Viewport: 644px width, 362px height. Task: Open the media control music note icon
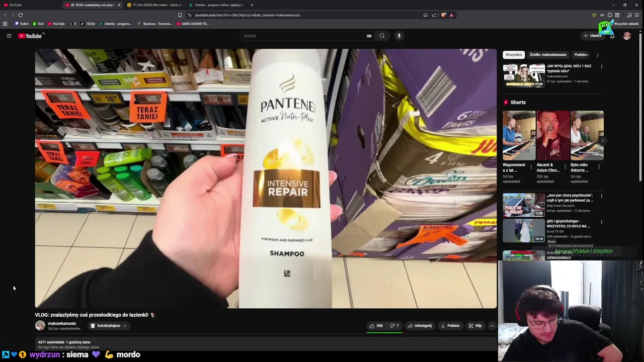point(629,15)
